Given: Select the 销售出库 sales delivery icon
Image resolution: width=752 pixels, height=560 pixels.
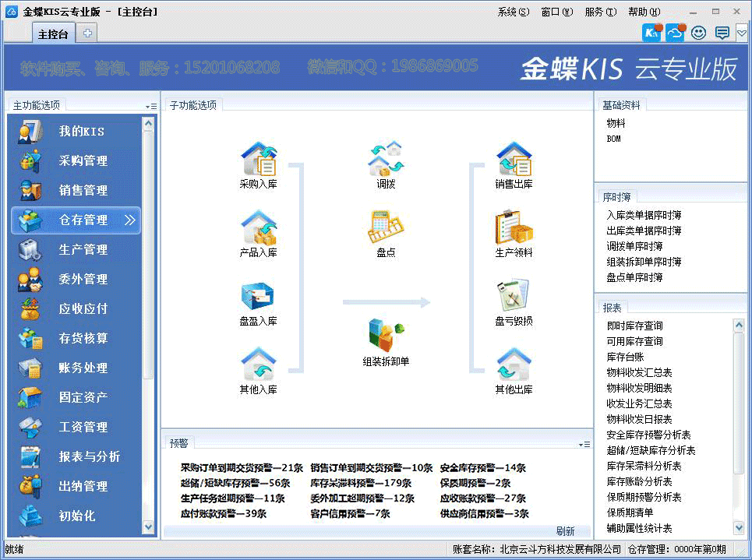Looking at the screenshot, I should (514, 159).
